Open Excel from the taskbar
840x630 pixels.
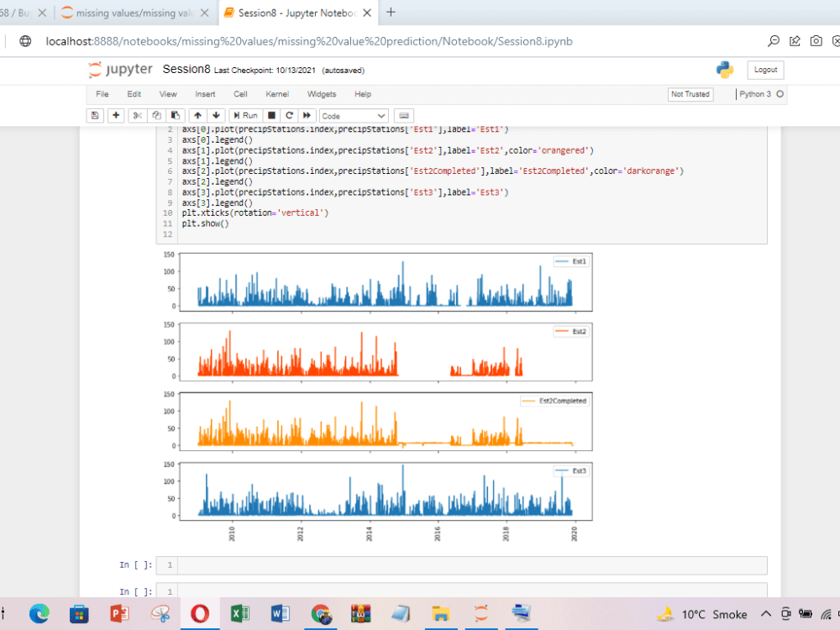click(240, 614)
